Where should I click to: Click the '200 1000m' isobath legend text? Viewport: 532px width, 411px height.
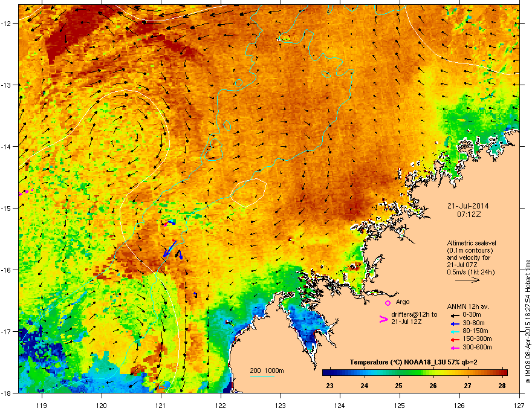click(267, 371)
